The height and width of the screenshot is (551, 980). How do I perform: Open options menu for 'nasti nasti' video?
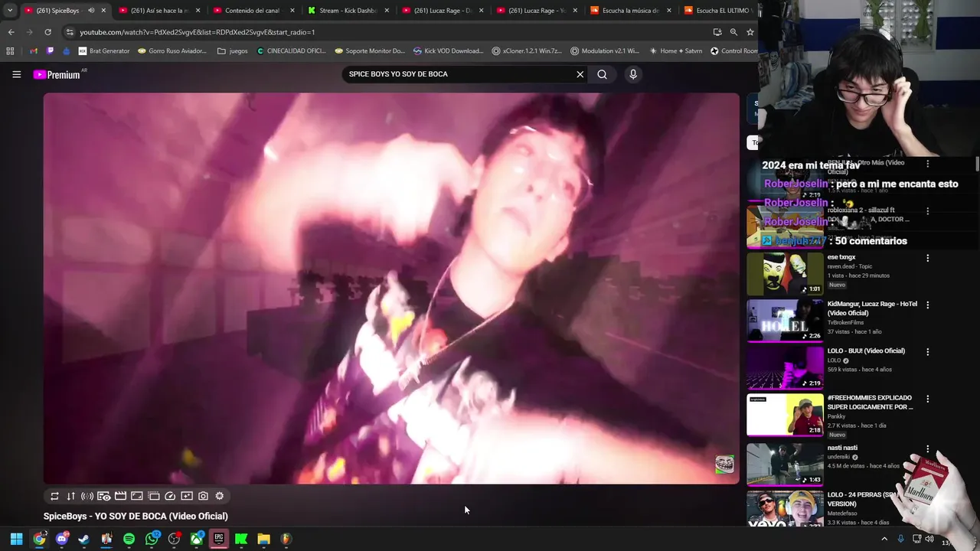[927, 448]
